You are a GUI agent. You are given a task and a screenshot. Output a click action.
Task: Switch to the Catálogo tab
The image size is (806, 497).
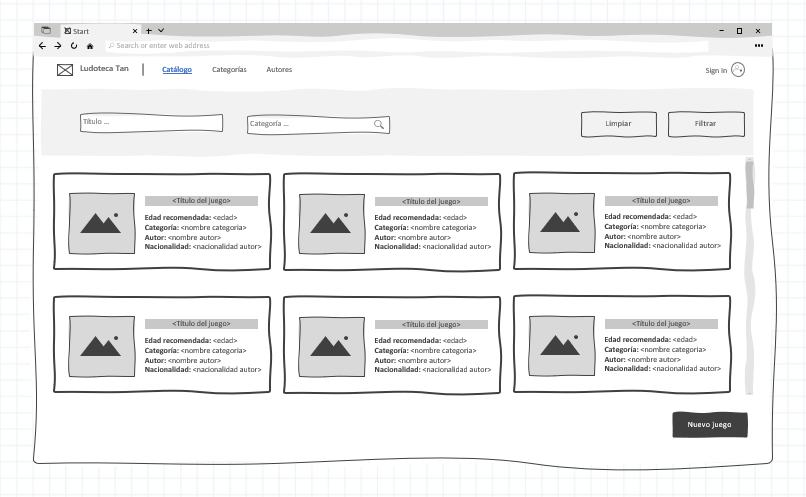tap(177, 70)
